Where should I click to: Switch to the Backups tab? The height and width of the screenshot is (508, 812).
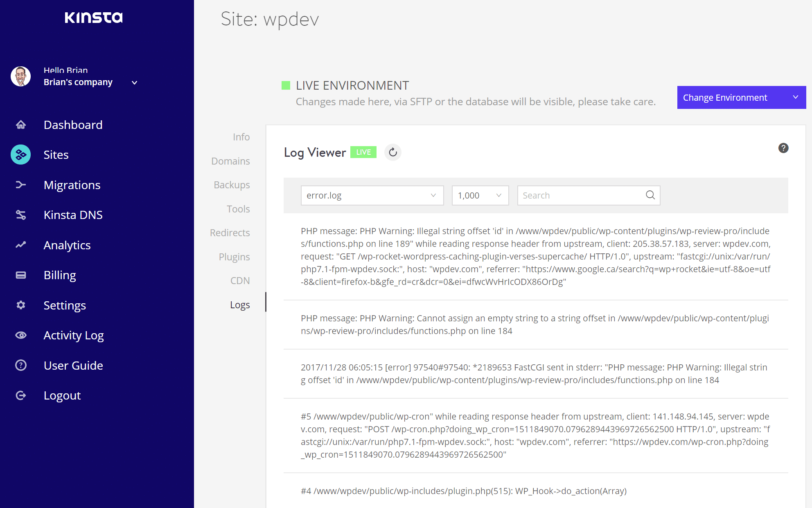click(232, 185)
